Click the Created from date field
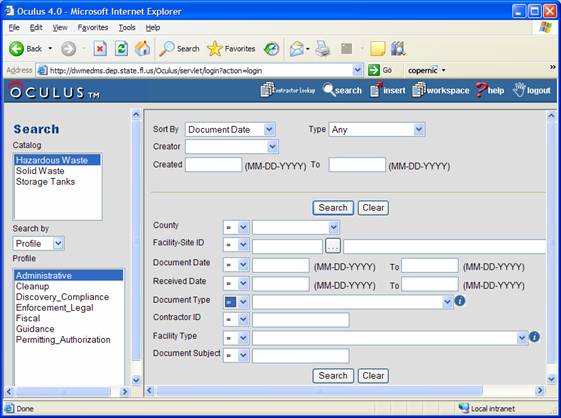This screenshot has width=561, height=418. [x=213, y=165]
